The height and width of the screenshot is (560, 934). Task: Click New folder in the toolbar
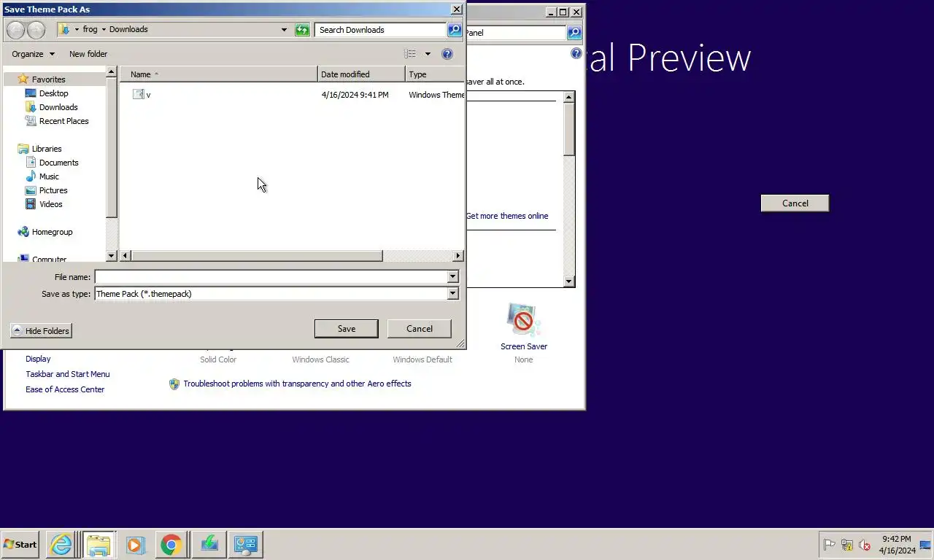pos(88,54)
